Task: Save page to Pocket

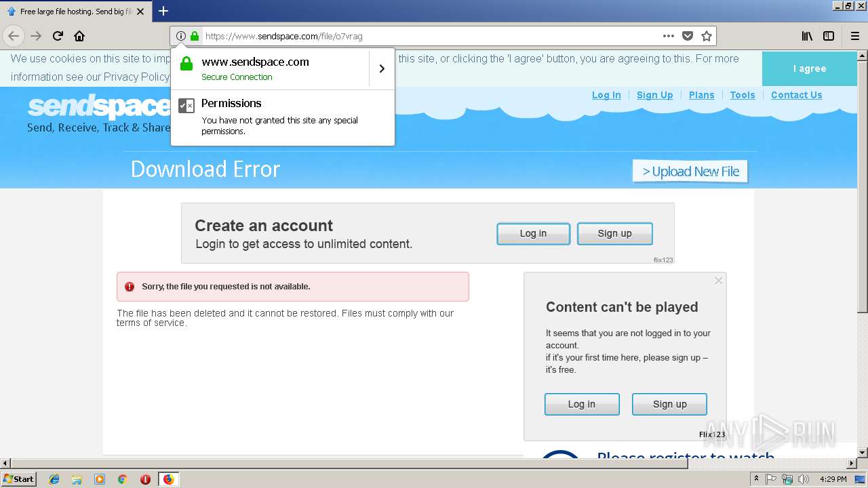Action: click(x=688, y=36)
